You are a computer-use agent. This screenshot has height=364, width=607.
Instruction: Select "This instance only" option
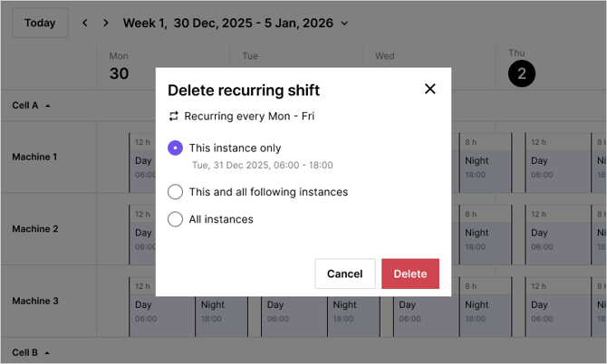[x=176, y=148]
